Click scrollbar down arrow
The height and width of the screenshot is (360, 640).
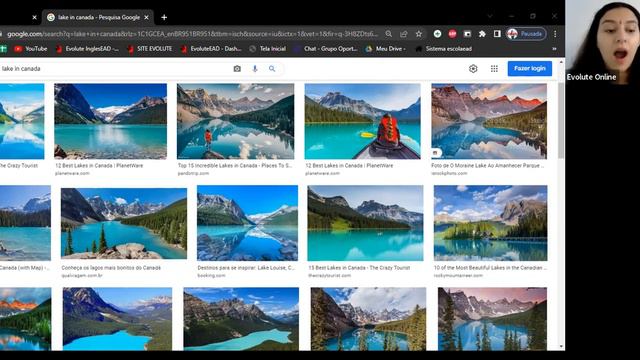click(x=561, y=347)
